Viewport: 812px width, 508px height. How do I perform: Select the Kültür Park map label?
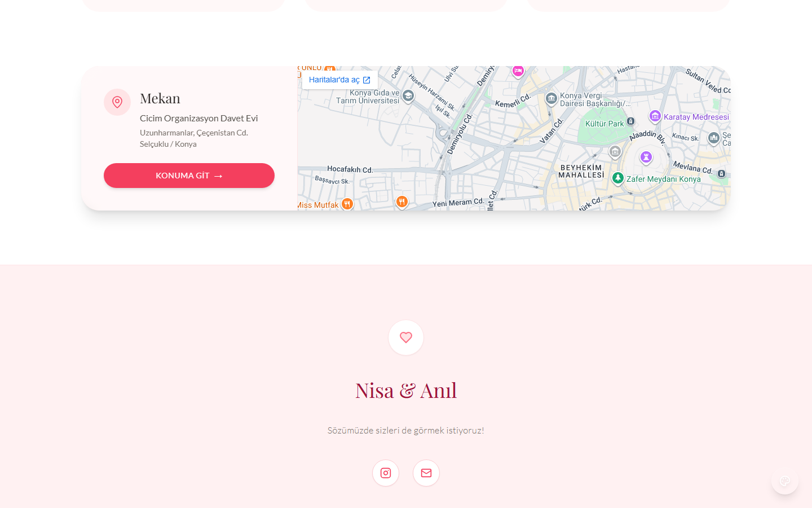[604, 124]
